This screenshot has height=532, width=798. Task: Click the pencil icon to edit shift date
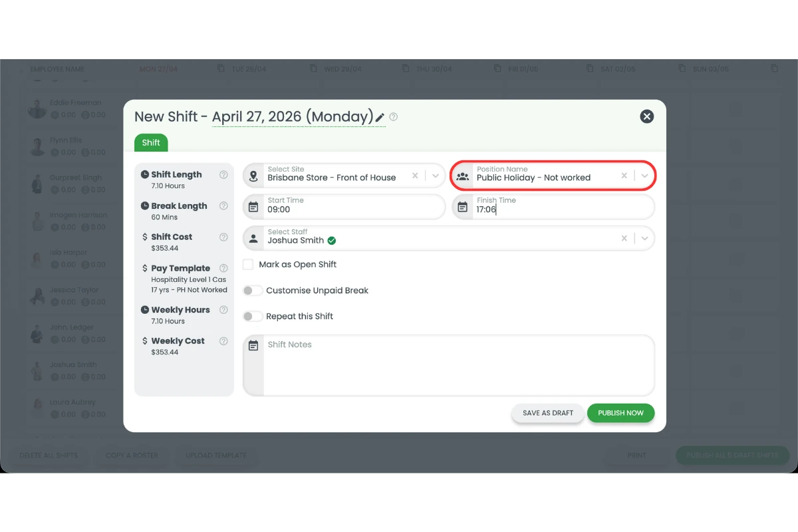pos(380,118)
